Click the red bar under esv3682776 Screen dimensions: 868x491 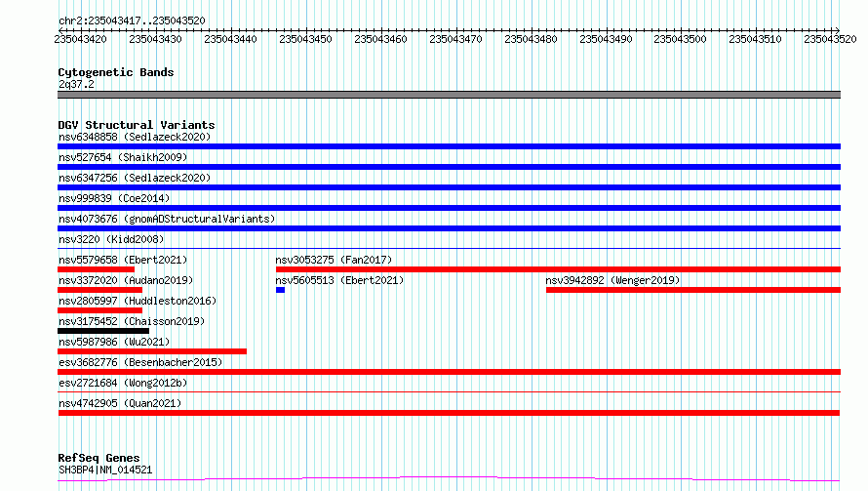[x=449, y=372]
